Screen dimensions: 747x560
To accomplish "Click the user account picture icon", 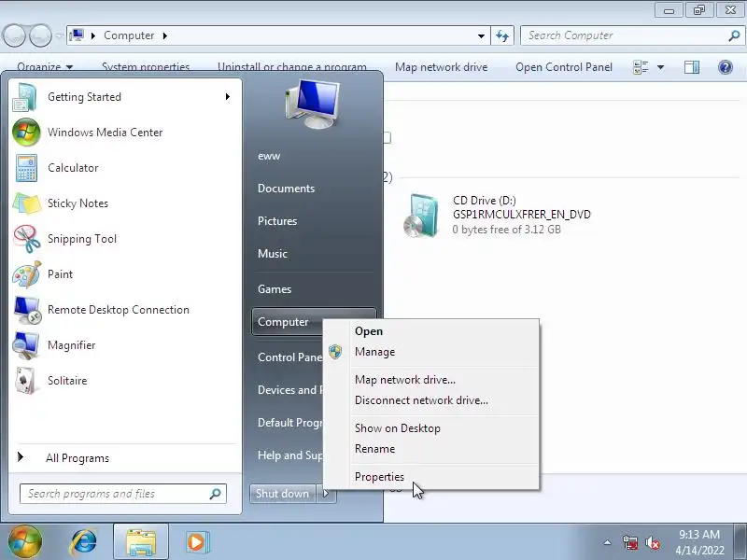I will tap(313, 104).
